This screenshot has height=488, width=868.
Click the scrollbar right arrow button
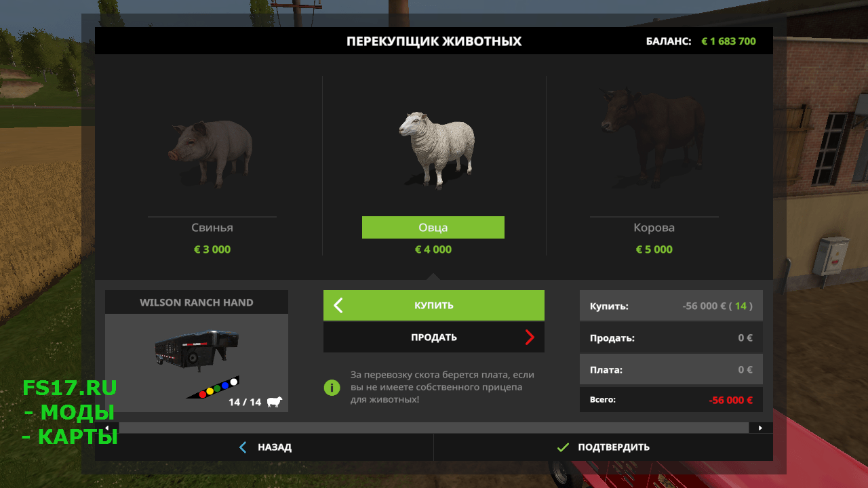pyautogui.click(x=760, y=428)
